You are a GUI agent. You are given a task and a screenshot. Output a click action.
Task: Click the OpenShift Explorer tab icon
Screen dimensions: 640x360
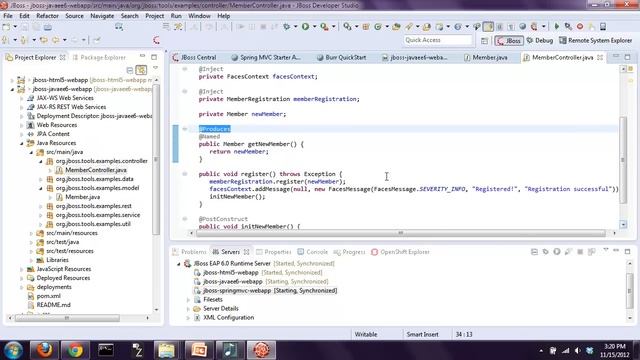coord(375,252)
